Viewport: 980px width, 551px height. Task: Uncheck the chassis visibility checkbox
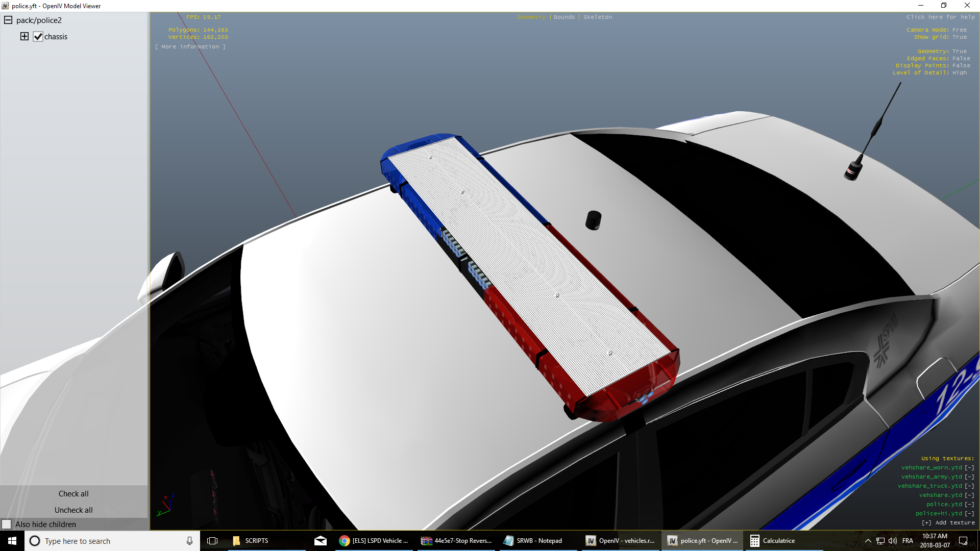point(38,37)
